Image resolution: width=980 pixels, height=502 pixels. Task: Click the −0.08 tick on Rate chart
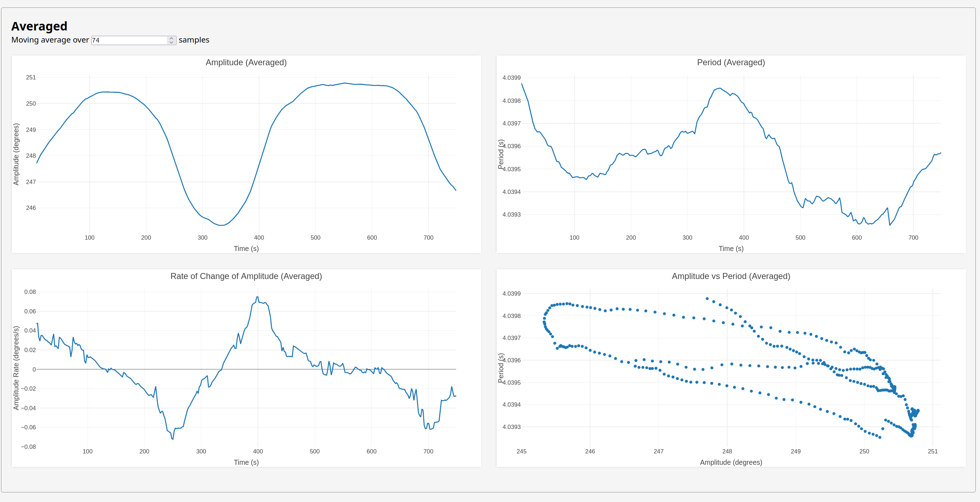[29, 447]
